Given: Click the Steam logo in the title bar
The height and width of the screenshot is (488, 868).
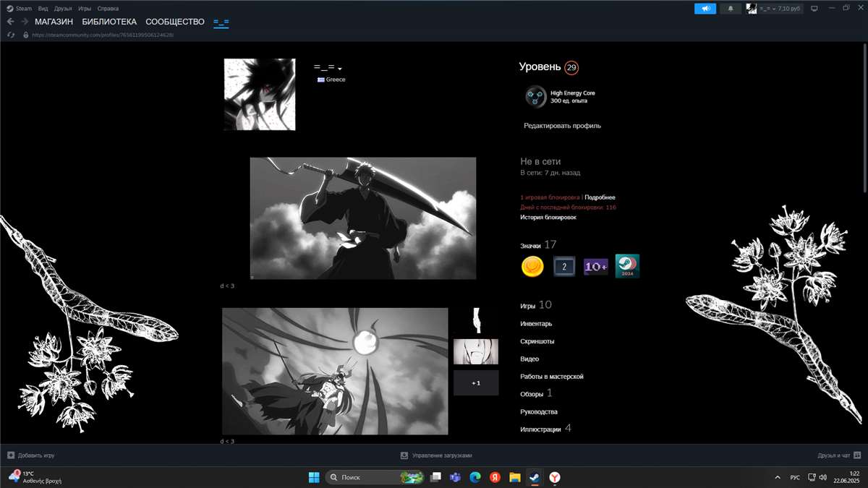Looking at the screenshot, I should pos(10,9).
